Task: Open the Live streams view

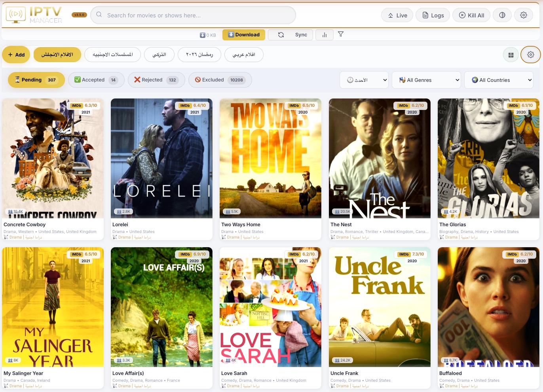Action: [x=397, y=15]
